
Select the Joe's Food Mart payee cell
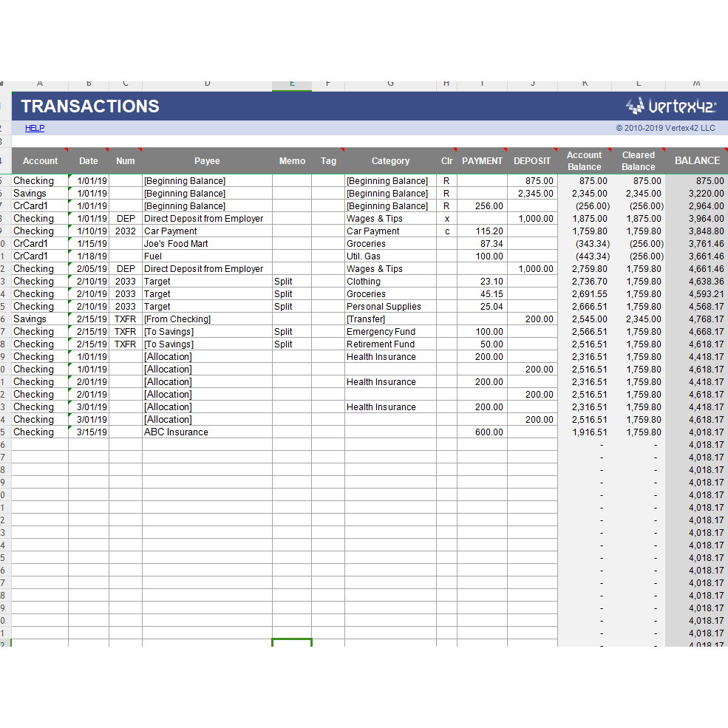pos(207,244)
